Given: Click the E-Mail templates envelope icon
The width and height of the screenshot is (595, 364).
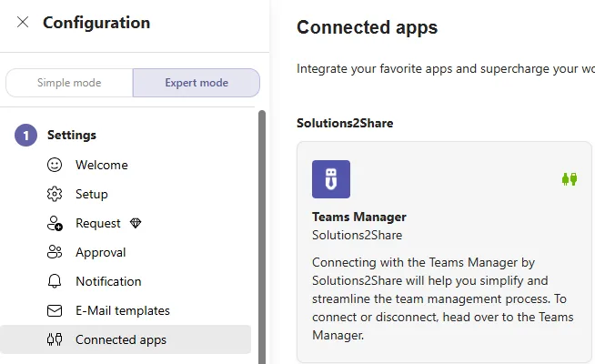Looking at the screenshot, I should pyautogui.click(x=55, y=310).
